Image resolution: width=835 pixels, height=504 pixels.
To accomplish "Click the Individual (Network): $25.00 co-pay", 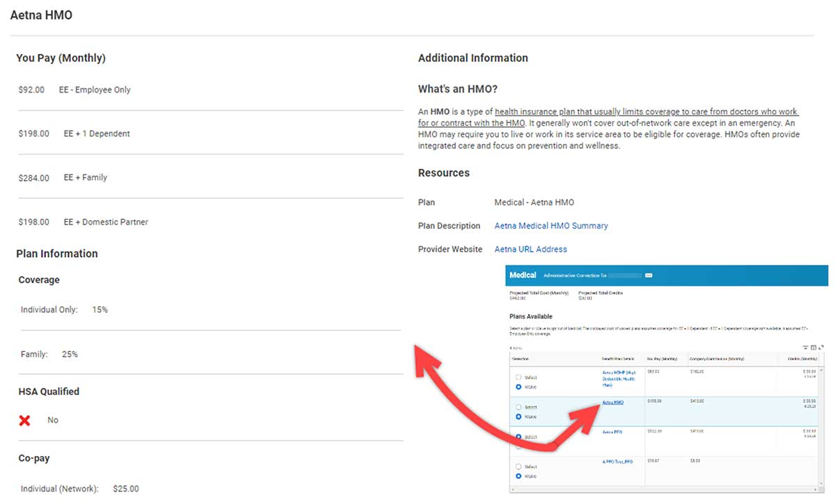I will pos(79,489).
